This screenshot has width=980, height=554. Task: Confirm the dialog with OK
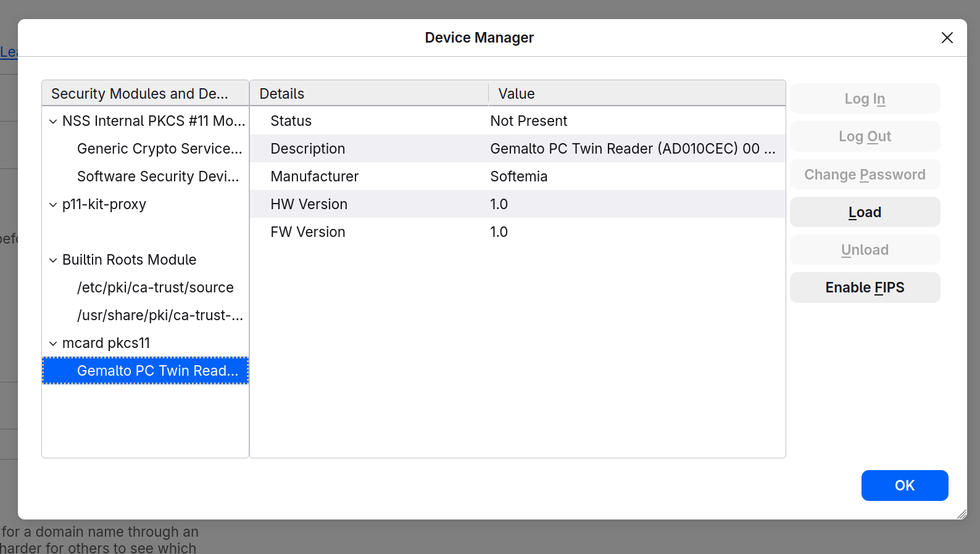[905, 486]
